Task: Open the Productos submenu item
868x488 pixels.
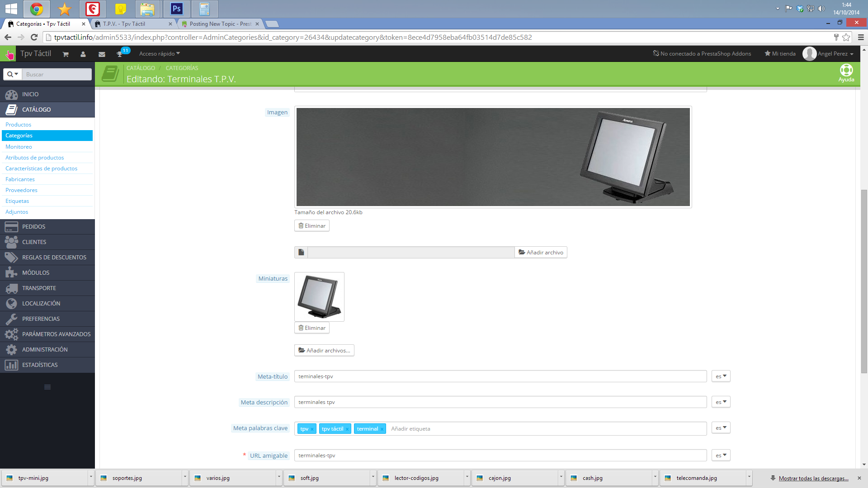Action: [19, 125]
